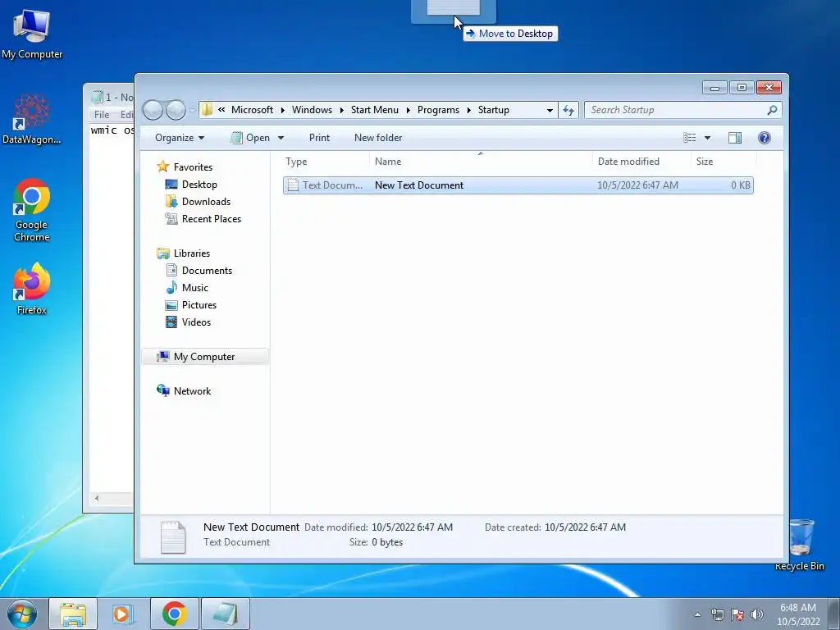Image resolution: width=840 pixels, height=630 pixels.
Task: Open the Pictures library
Action: tap(191, 305)
